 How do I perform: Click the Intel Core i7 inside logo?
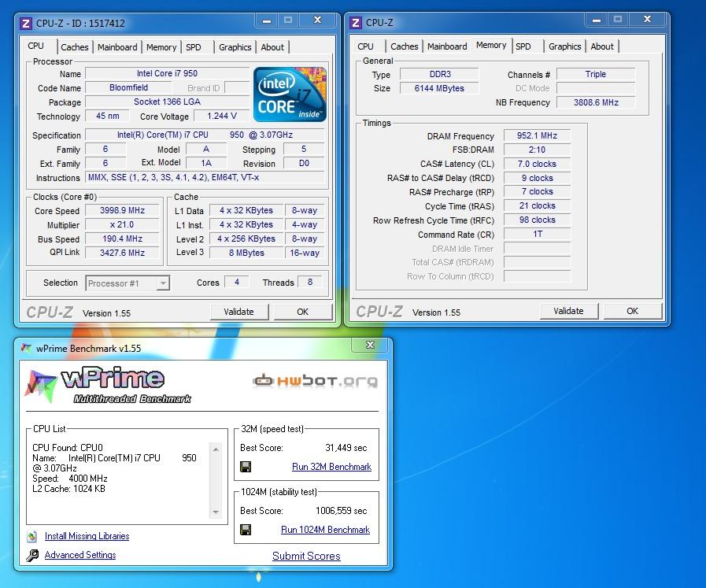[290, 94]
